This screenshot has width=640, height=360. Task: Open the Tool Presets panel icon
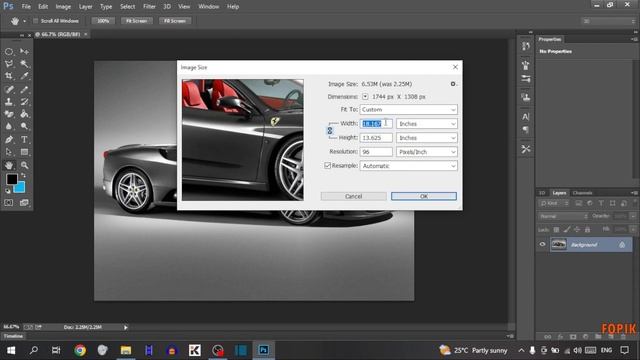coord(526,149)
